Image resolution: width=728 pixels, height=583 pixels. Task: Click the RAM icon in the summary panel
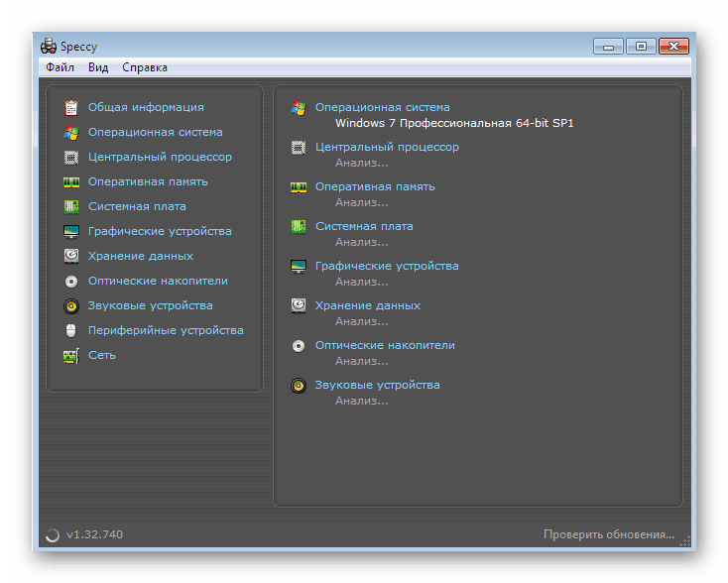[x=299, y=187]
